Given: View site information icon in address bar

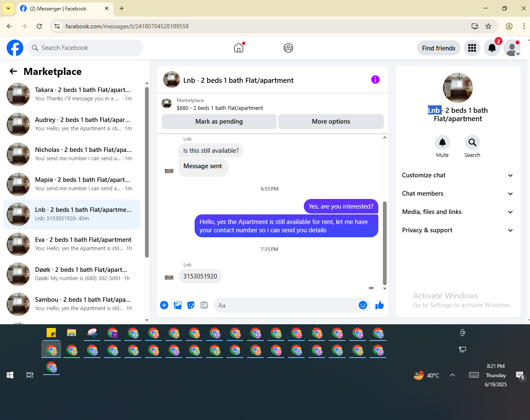Looking at the screenshot, I should [x=57, y=26].
